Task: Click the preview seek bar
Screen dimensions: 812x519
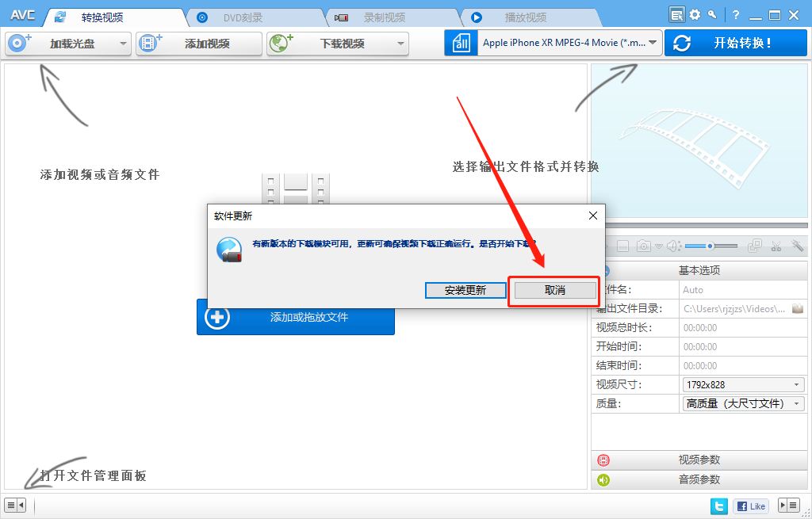Action: pyautogui.click(x=707, y=226)
